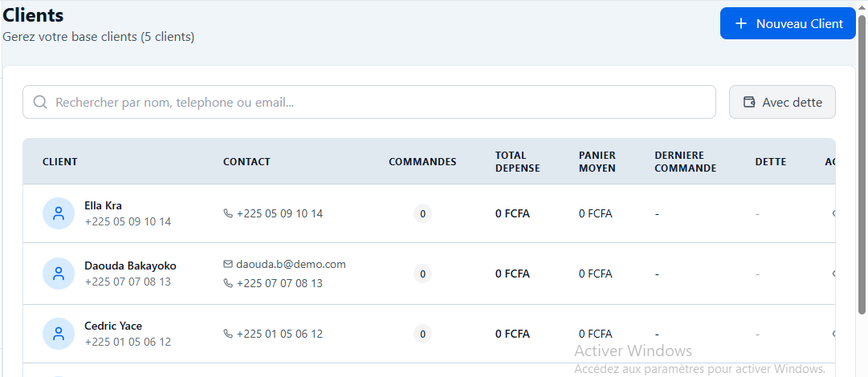The width and height of the screenshot is (868, 377).
Task: Click Daouda Bakayoko's panier moyen 0 FCFA
Action: pos(596,274)
